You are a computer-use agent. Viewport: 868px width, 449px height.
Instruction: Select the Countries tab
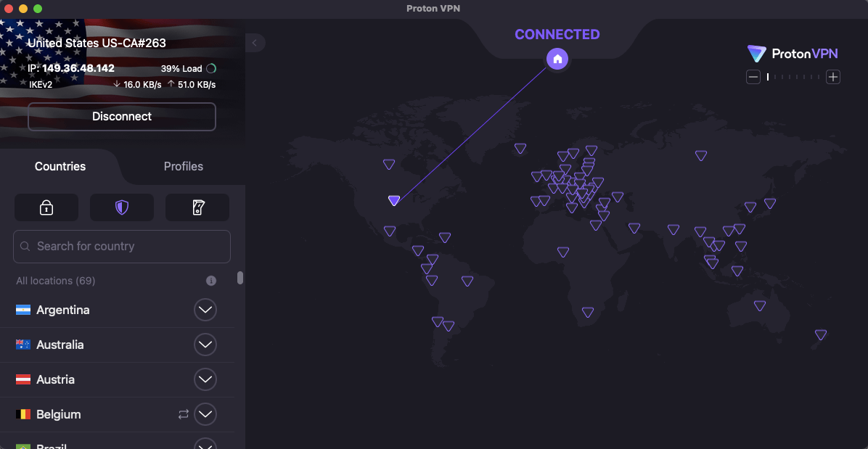(60, 166)
